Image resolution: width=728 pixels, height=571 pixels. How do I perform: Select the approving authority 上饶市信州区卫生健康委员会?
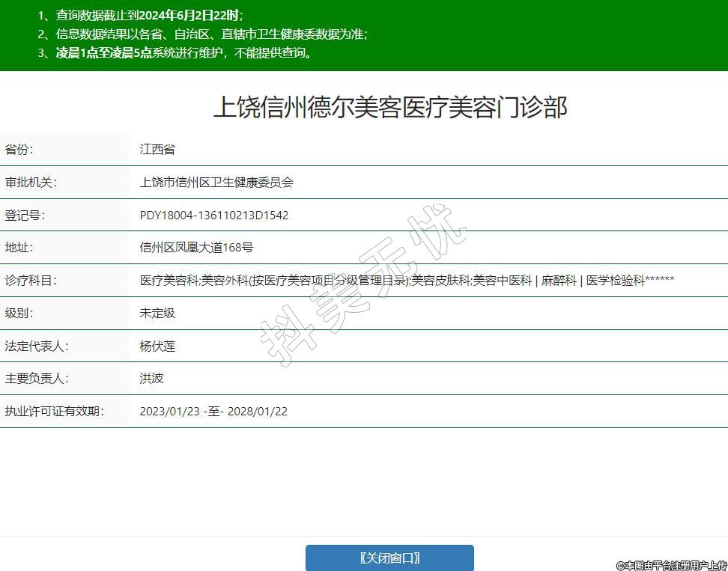(x=216, y=182)
